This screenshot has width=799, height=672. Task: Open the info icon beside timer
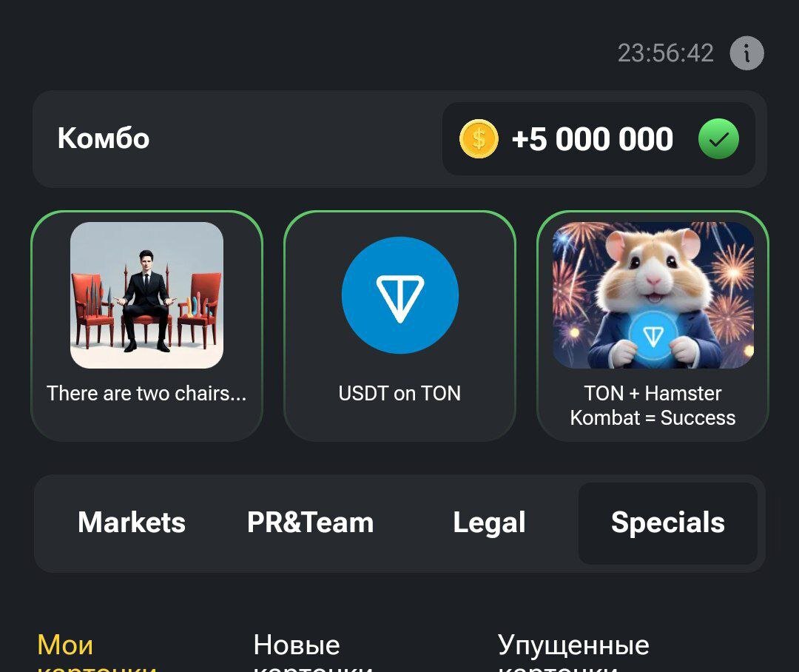[x=746, y=53]
